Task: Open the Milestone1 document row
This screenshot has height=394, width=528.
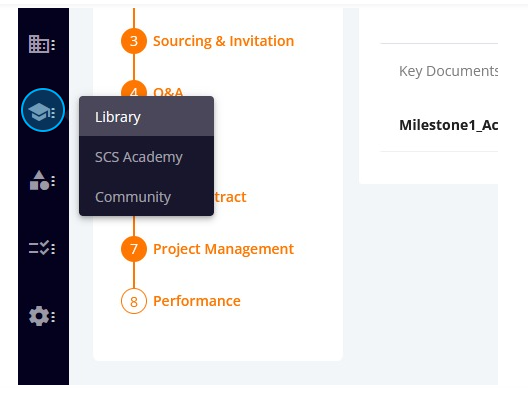Action: (439, 125)
